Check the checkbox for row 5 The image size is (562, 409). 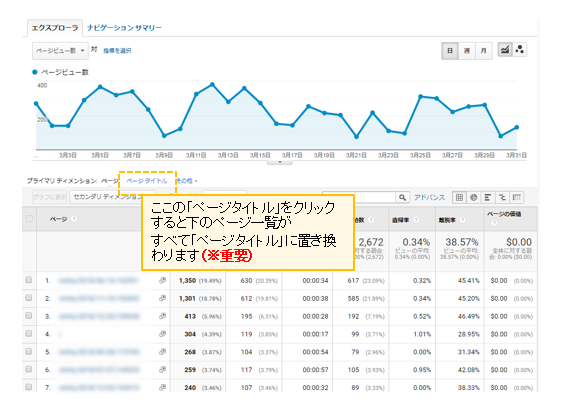pyautogui.click(x=29, y=351)
